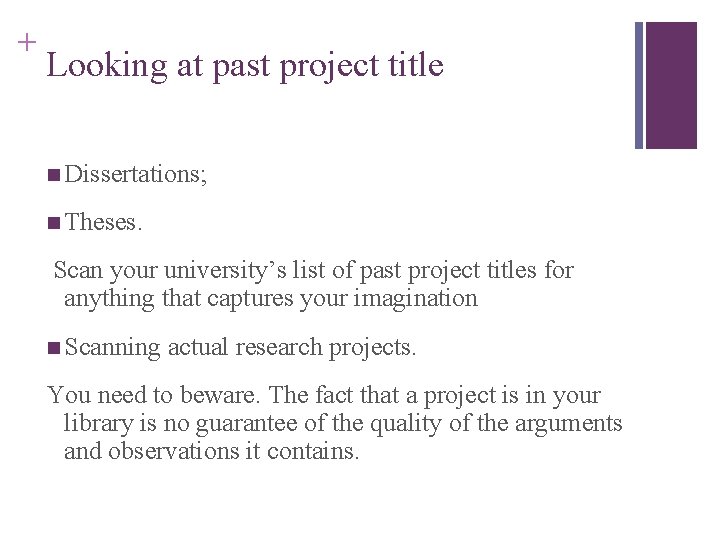Click 'Scanning actual research projects.' text

(x=240, y=348)
